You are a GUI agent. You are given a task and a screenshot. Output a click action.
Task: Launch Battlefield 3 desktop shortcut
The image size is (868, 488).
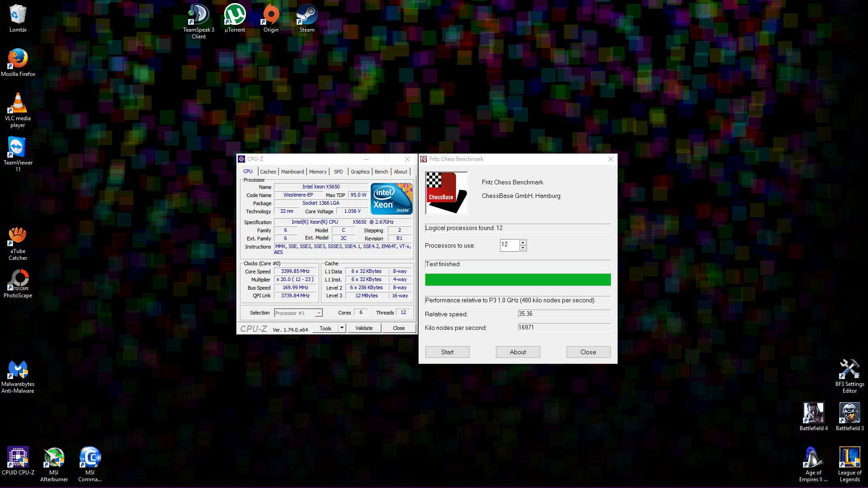pos(849,417)
